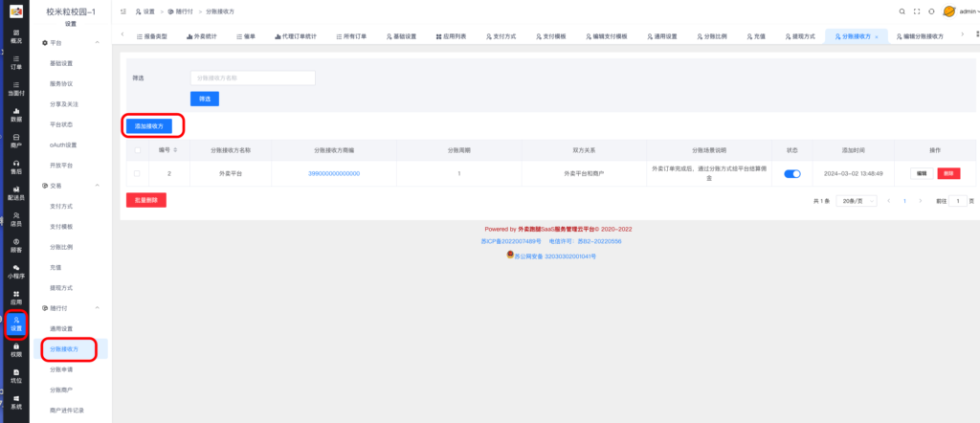Switch to the 所有订单 tab
Viewport: 980px width, 423px height.
(x=351, y=37)
